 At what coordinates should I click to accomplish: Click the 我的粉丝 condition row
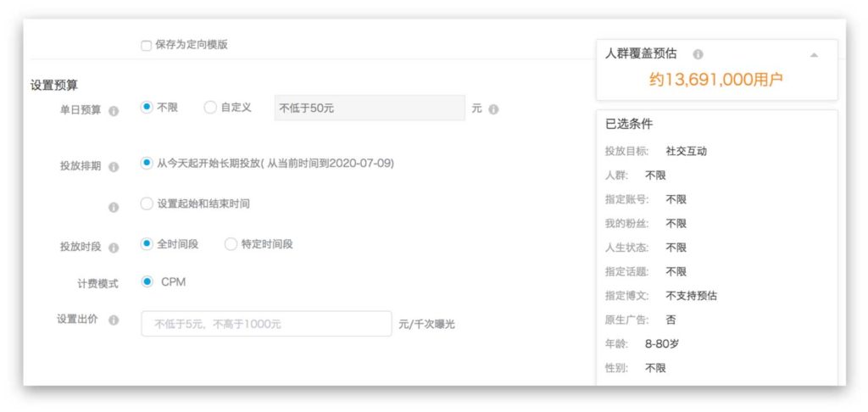[x=646, y=224]
